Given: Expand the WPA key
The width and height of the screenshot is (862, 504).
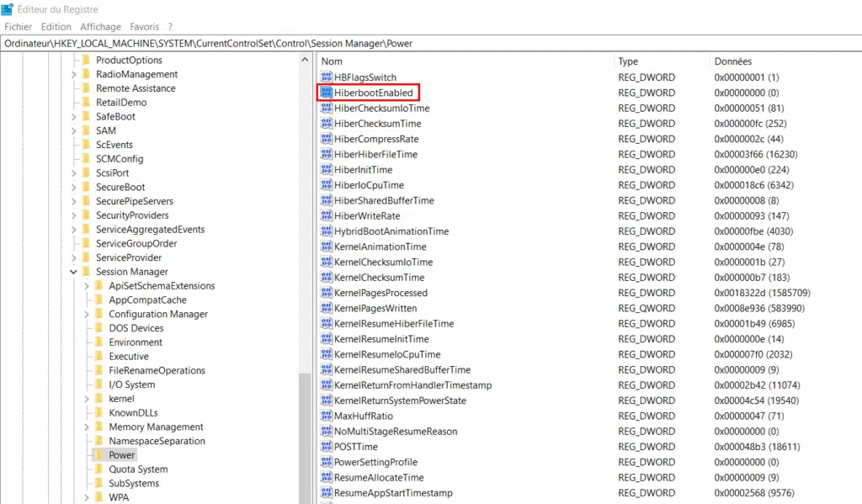Looking at the screenshot, I should (87, 497).
